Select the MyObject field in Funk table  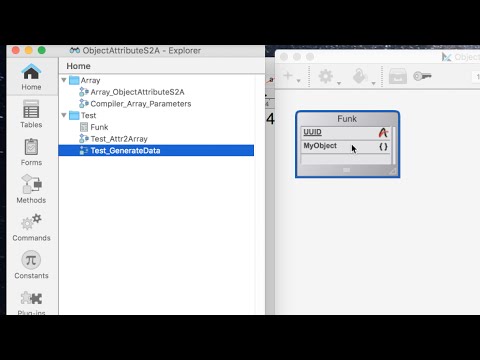[x=346, y=146]
